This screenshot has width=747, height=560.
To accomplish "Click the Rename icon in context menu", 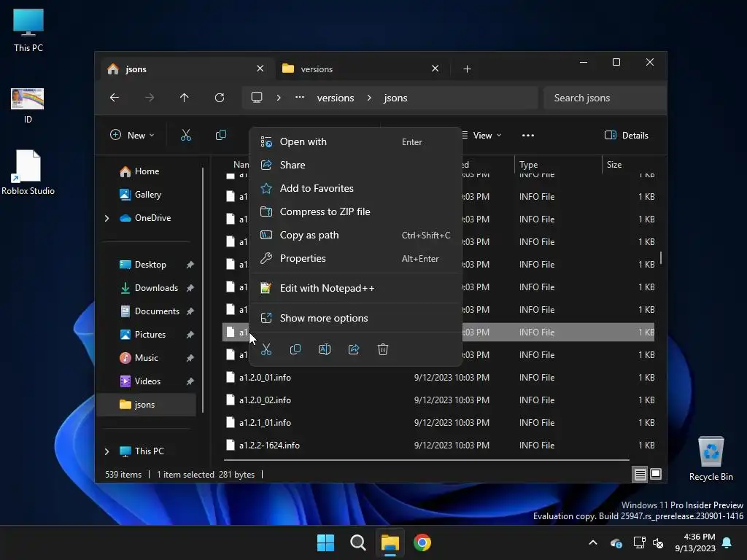I will [x=325, y=349].
